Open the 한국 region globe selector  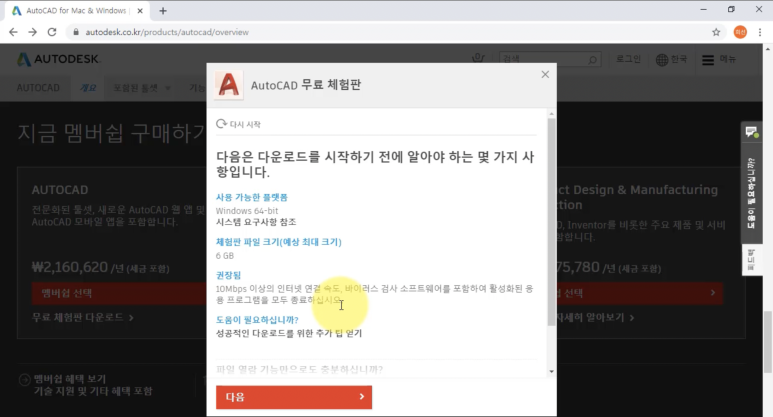[671, 59]
